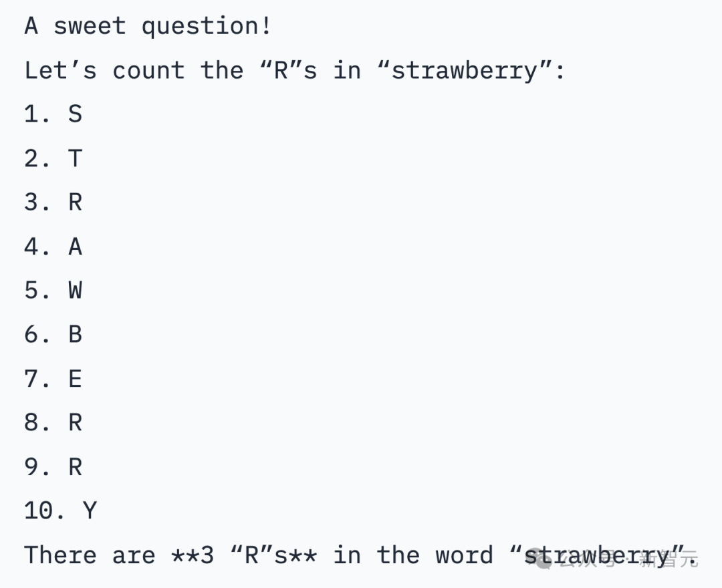
Task: Click the "A sweet question!" line
Action: click(148, 26)
